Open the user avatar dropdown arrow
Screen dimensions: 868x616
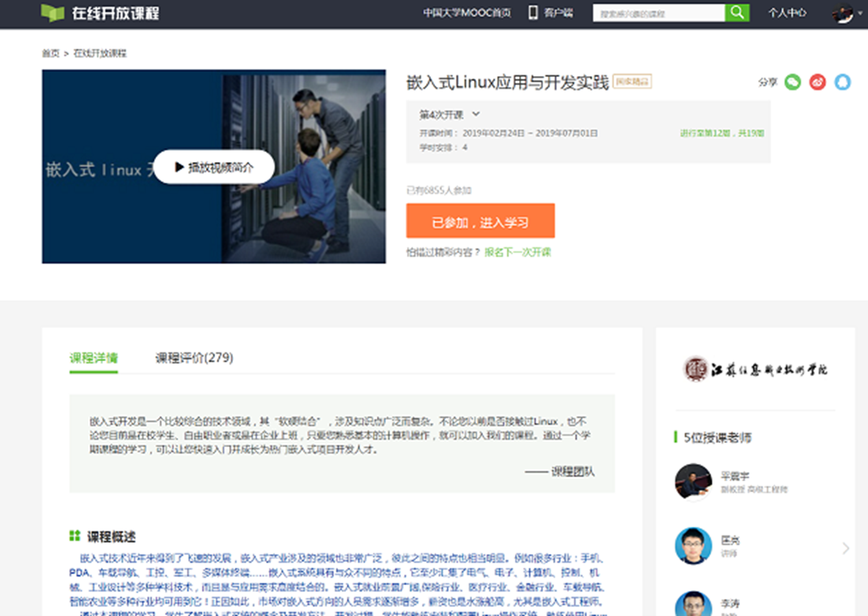(860, 14)
